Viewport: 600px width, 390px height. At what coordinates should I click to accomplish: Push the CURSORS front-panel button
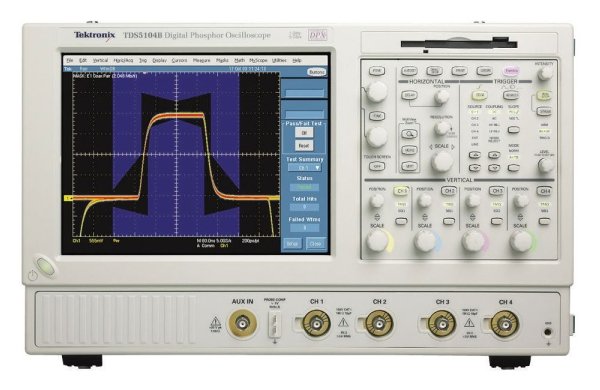(x=484, y=71)
